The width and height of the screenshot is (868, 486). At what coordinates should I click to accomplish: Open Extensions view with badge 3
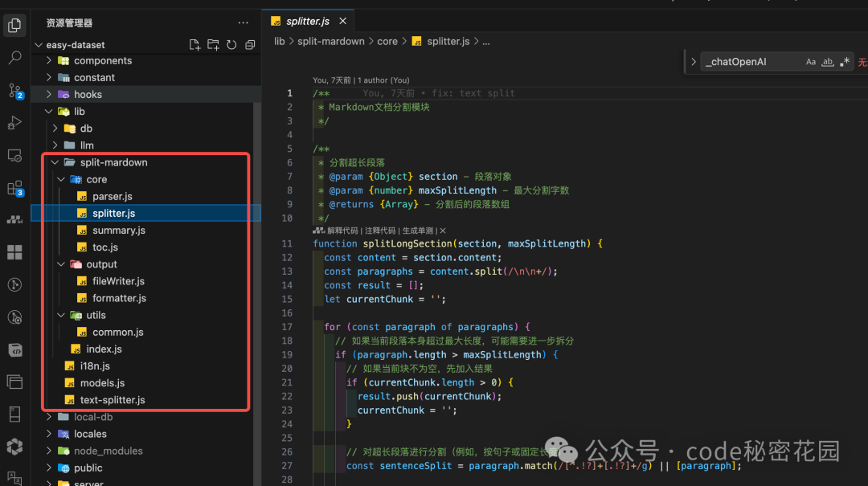point(15,188)
